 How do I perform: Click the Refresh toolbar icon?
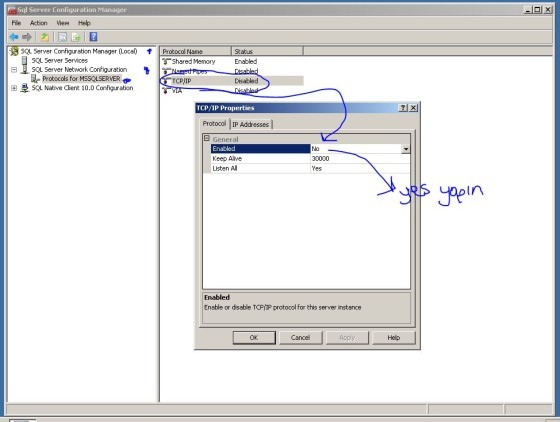(x=62, y=37)
